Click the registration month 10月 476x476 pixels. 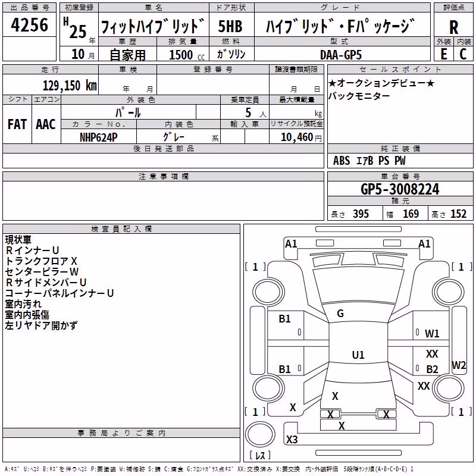[x=83, y=54]
